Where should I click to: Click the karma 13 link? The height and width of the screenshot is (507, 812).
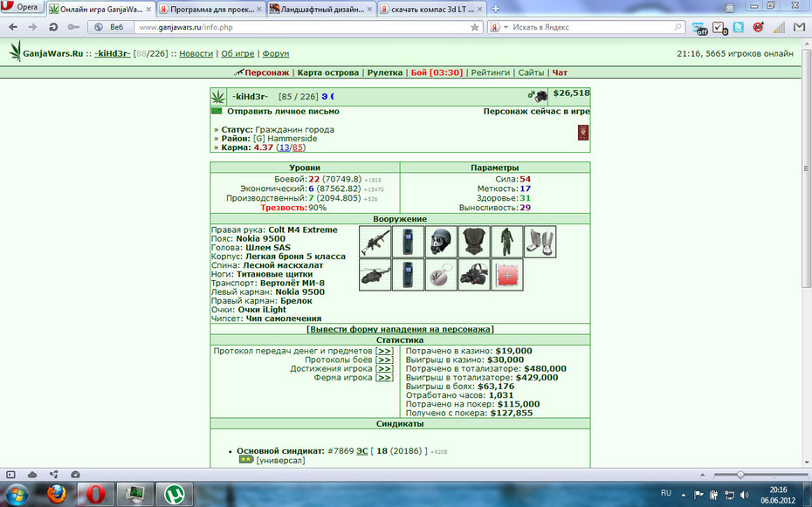284,147
